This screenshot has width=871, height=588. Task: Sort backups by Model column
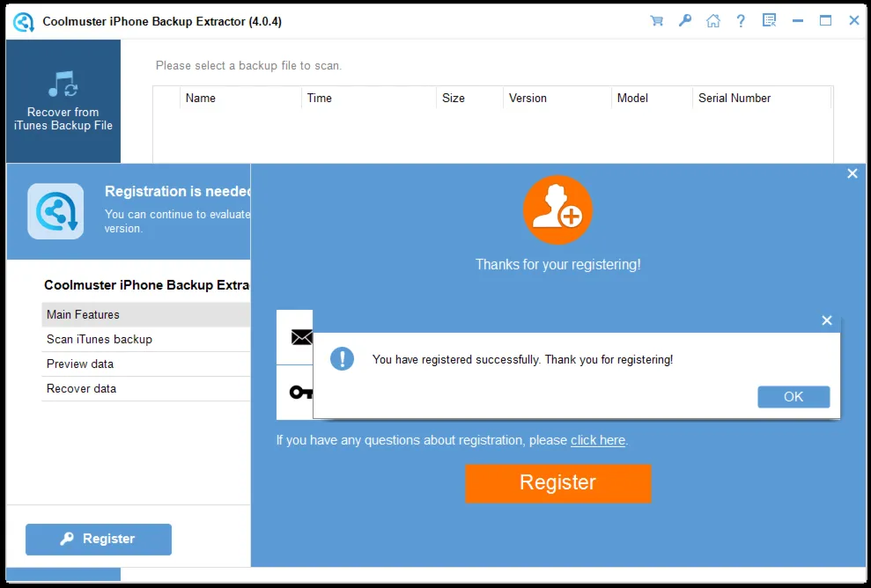tap(652, 99)
